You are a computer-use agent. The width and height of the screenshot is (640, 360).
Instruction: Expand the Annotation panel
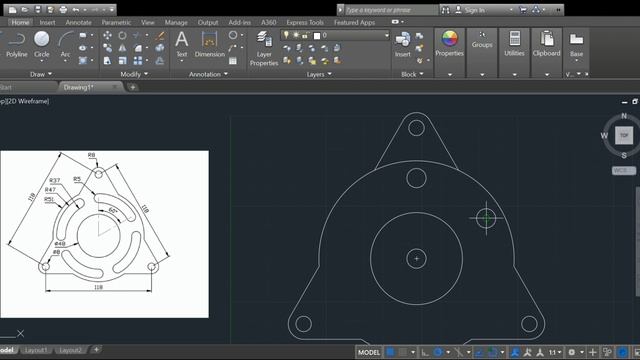pyautogui.click(x=208, y=74)
